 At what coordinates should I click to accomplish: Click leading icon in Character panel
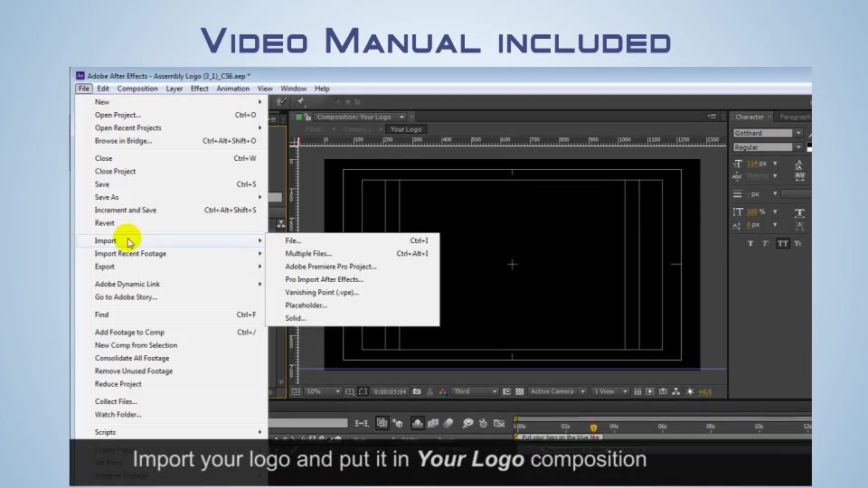(799, 164)
